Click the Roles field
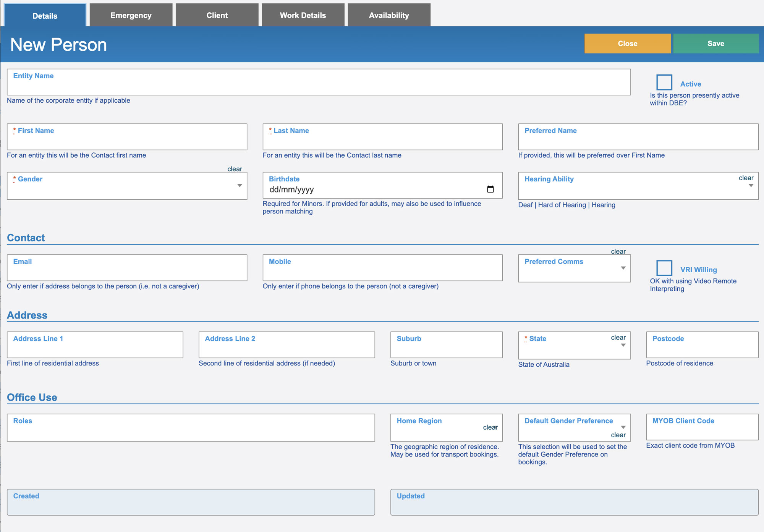Viewport: 764px width, 532px height. coord(191,430)
